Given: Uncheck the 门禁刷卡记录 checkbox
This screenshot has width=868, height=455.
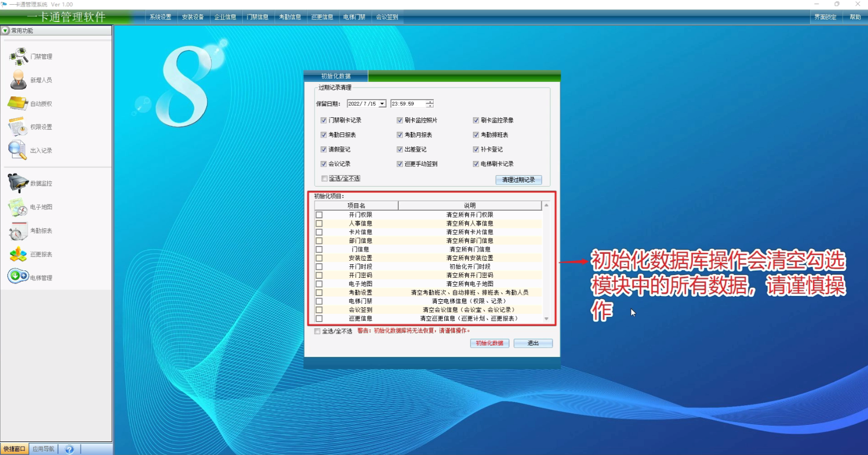Looking at the screenshot, I should pos(324,120).
